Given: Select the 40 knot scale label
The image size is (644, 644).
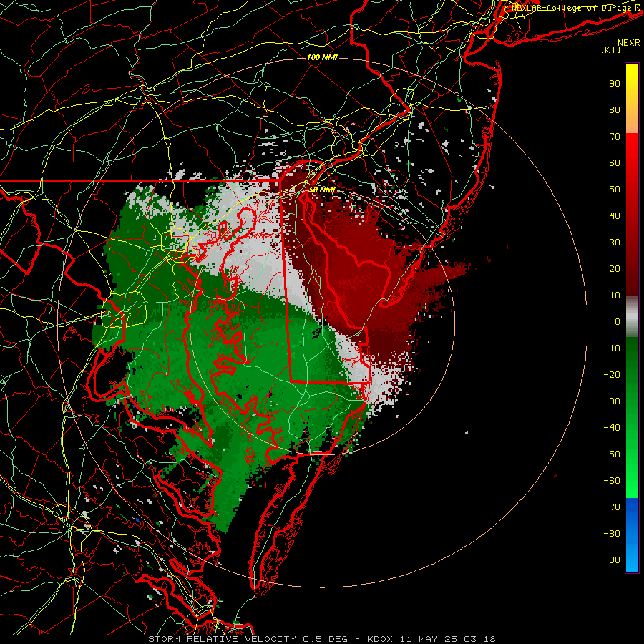Looking at the screenshot, I should (x=615, y=215).
